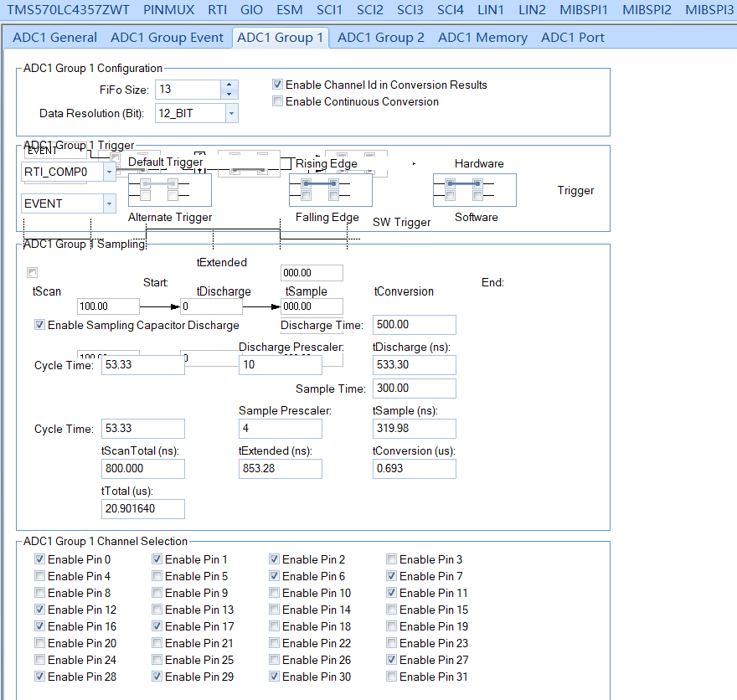
Task: Enable Continuous Conversion
Action: [276, 101]
